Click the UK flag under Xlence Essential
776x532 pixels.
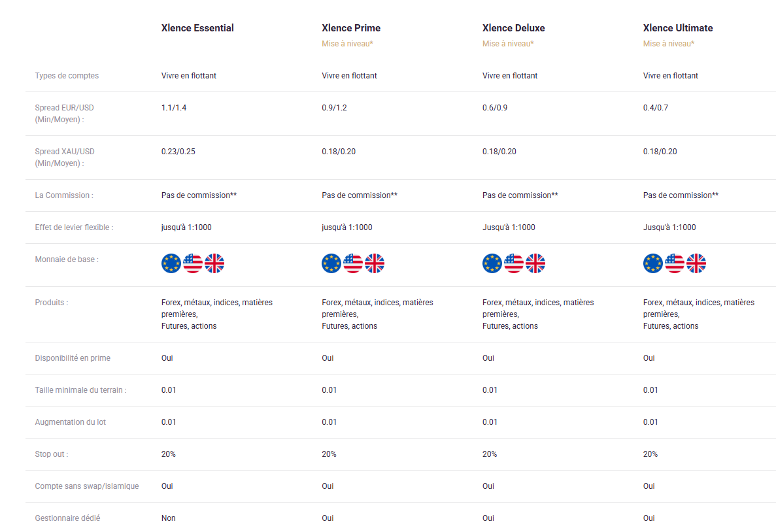[214, 263]
